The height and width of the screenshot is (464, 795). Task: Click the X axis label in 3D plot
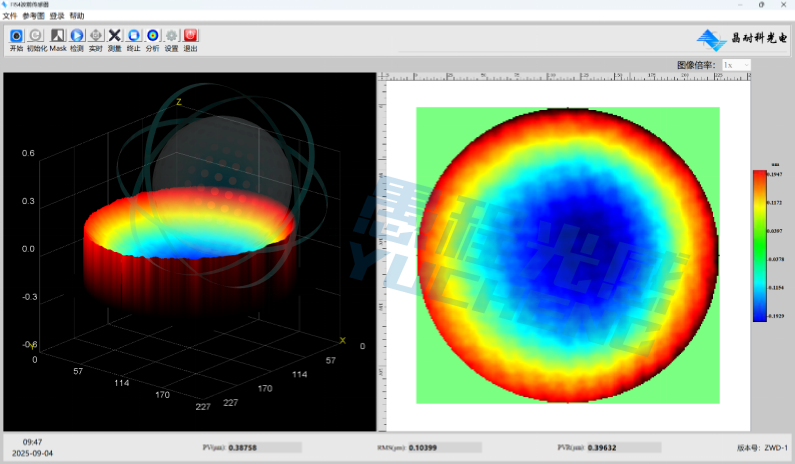(x=342, y=340)
